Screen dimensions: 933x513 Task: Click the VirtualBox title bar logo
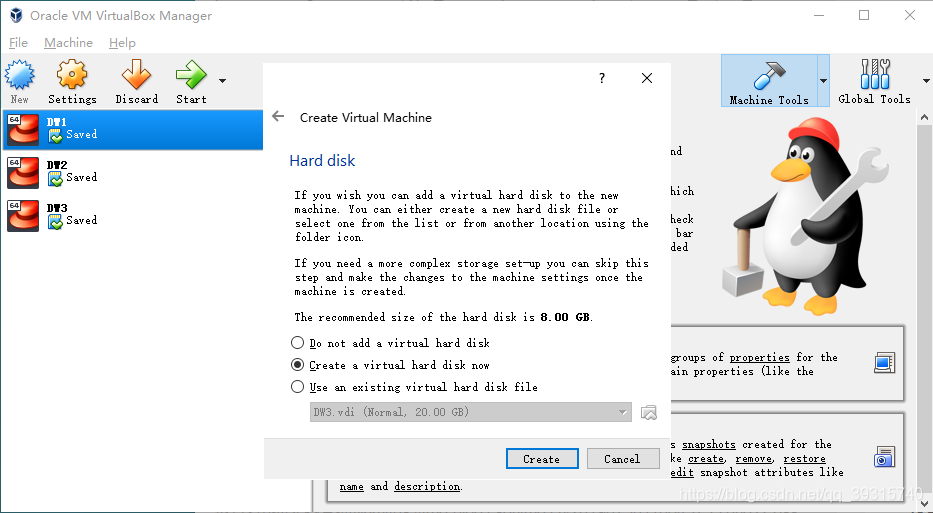[16, 15]
